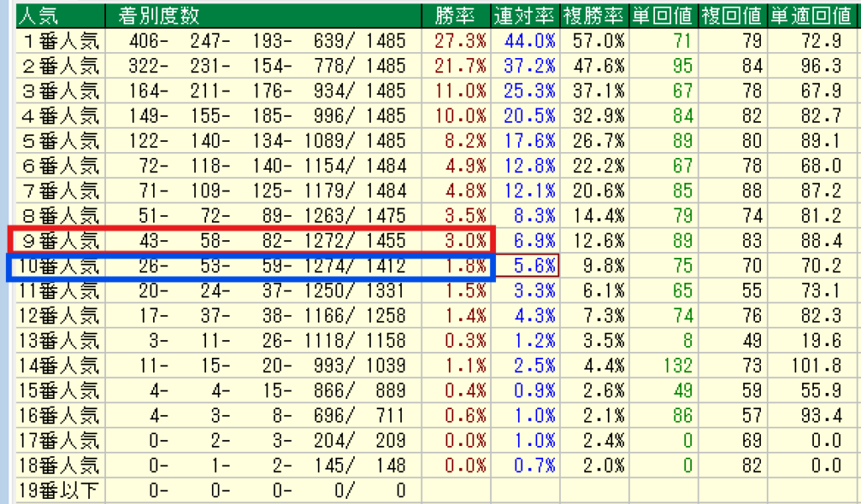Sort by the 勝率 column header
Viewport: 861px width, 504px height.
coord(456,15)
